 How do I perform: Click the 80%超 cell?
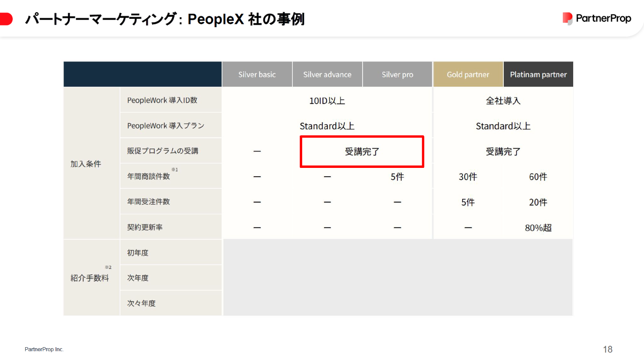(x=538, y=228)
